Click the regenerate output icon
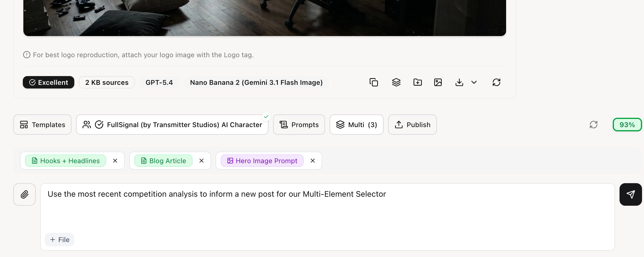 (496, 82)
